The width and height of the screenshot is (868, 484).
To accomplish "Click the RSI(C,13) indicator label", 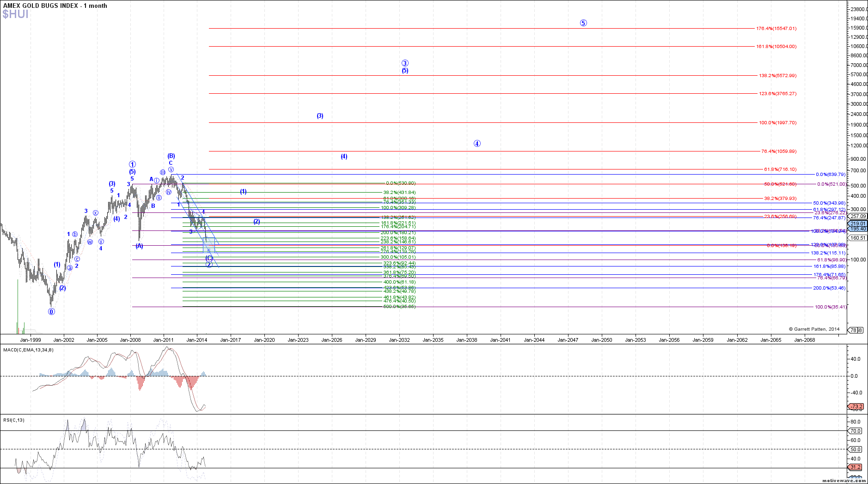I will (14, 420).
